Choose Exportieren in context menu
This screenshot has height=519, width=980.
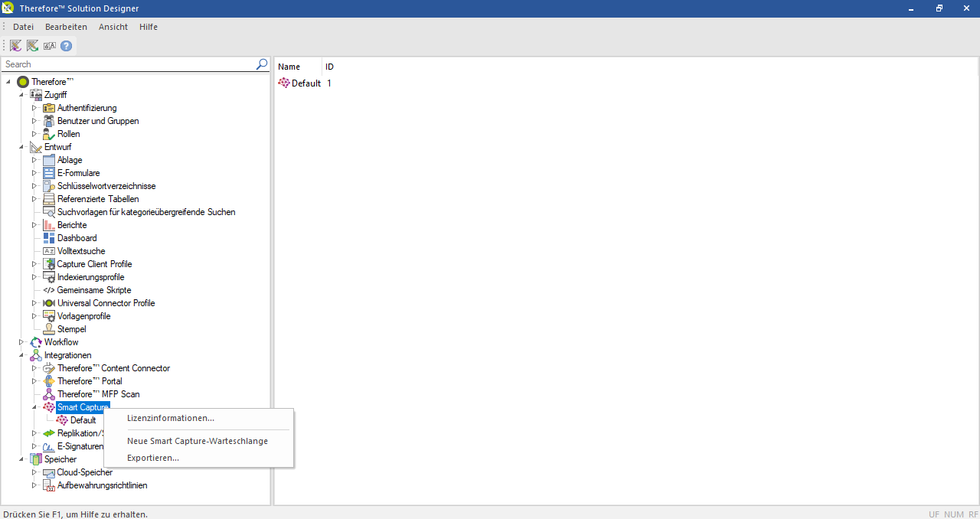[x=152, y=458]
